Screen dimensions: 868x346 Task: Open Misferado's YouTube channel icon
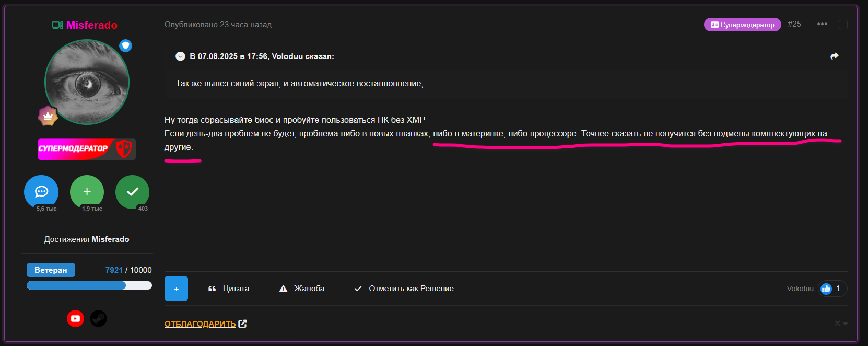76,318
